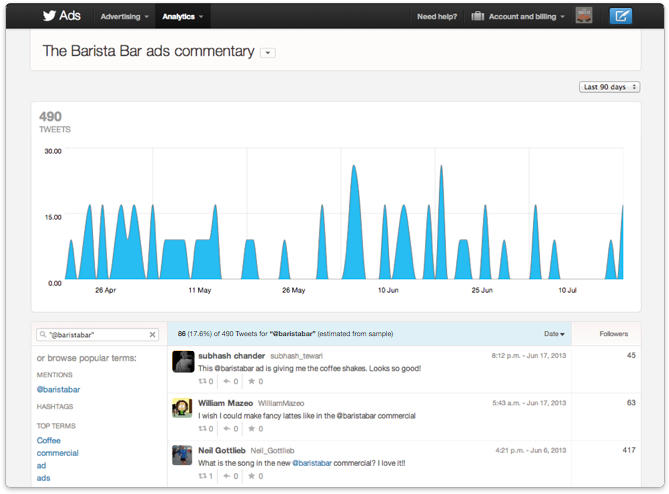Open the user profile avatar in navbar

pyautogui.click(x=583, y=16)
